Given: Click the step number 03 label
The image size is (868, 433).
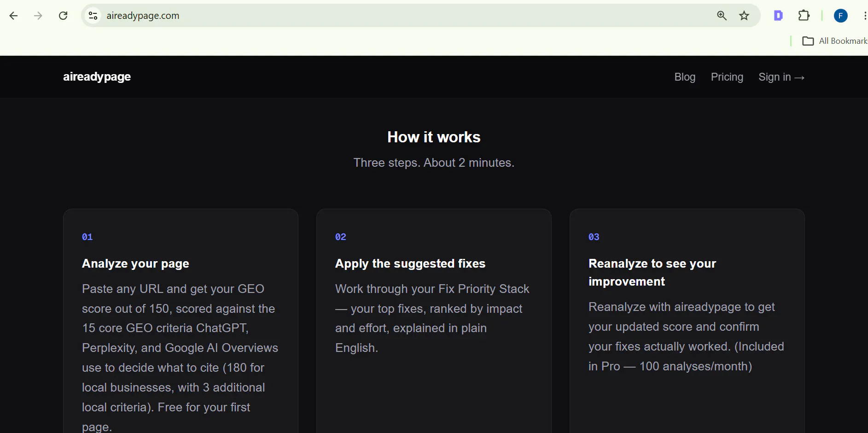Looking at the screenshot, I should 594,237.
